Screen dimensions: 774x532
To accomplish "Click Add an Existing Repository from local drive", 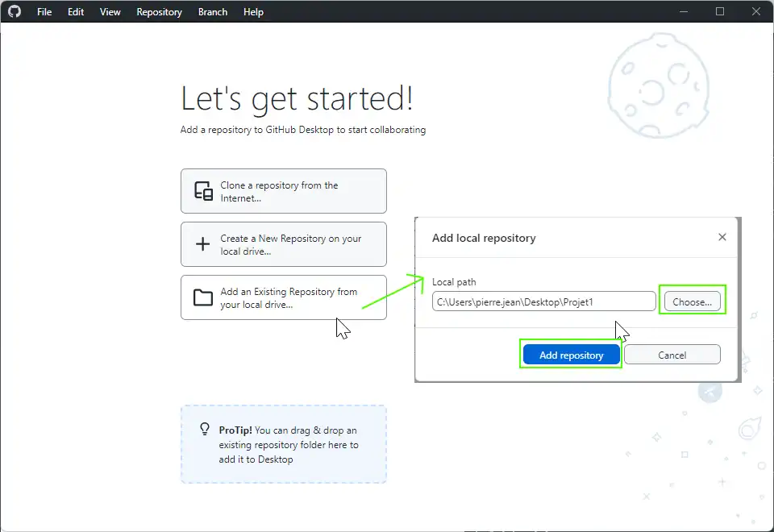I will [283, 297].
